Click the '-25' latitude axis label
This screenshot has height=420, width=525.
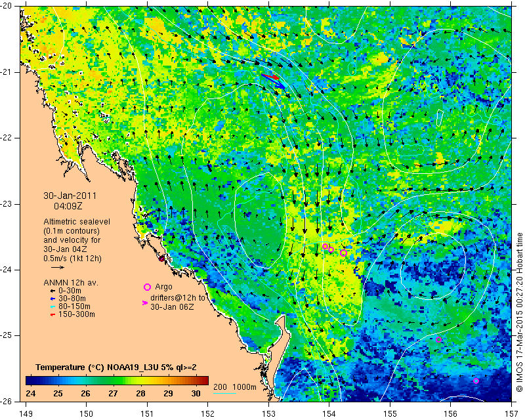coord(7,336)
